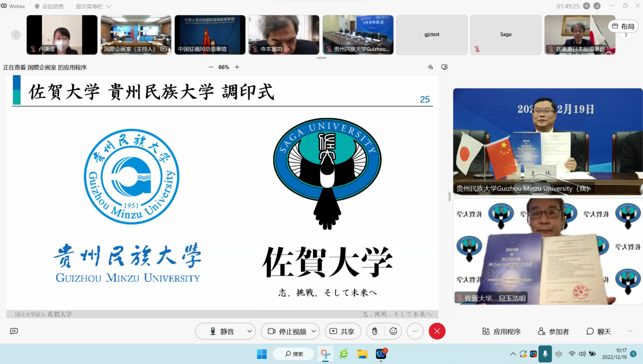The width and height of the screenshot is (643, 364).
Task: Open the 聊天 chat panel
Action: point(598,332)
